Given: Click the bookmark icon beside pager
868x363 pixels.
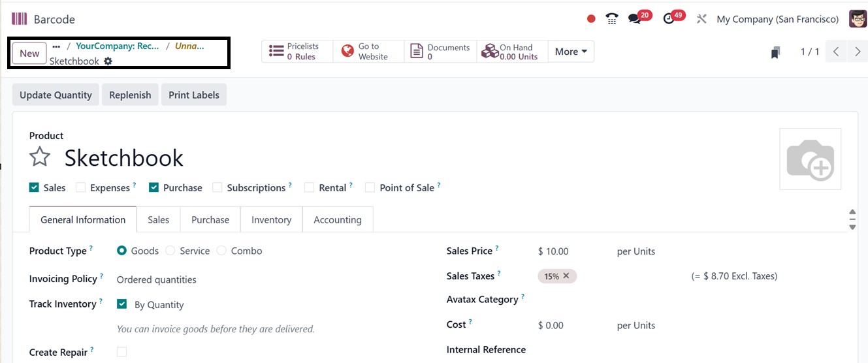Looking at the screenshot, I should pos(775,52).
